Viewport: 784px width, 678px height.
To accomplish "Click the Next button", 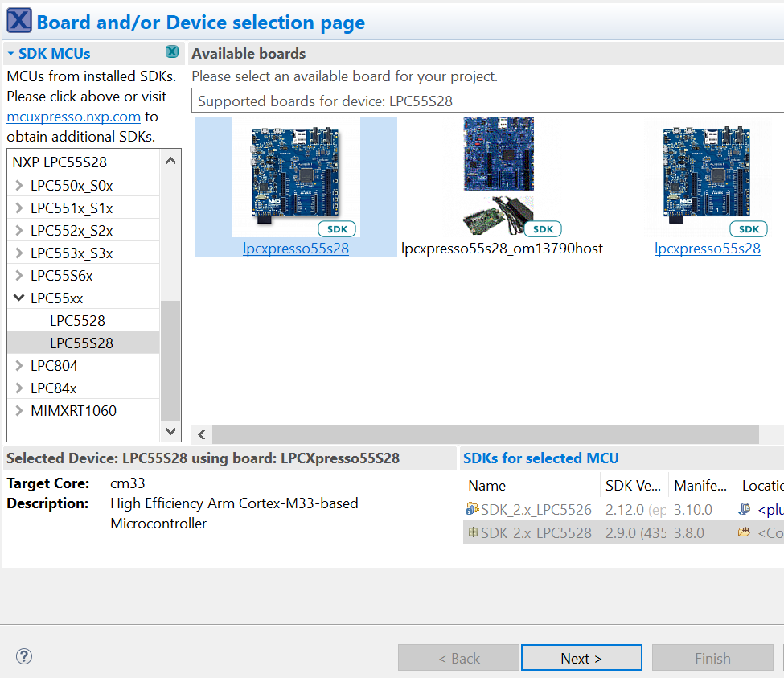I will 581,657.
